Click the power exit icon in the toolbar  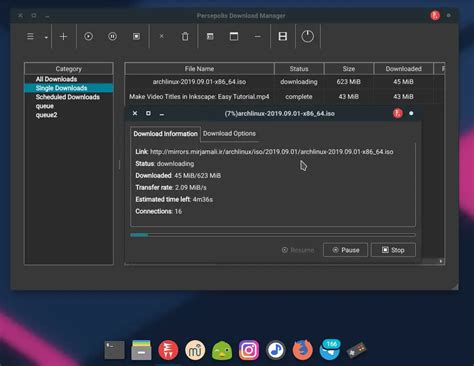pyautogui.click(x=307, y=36)
